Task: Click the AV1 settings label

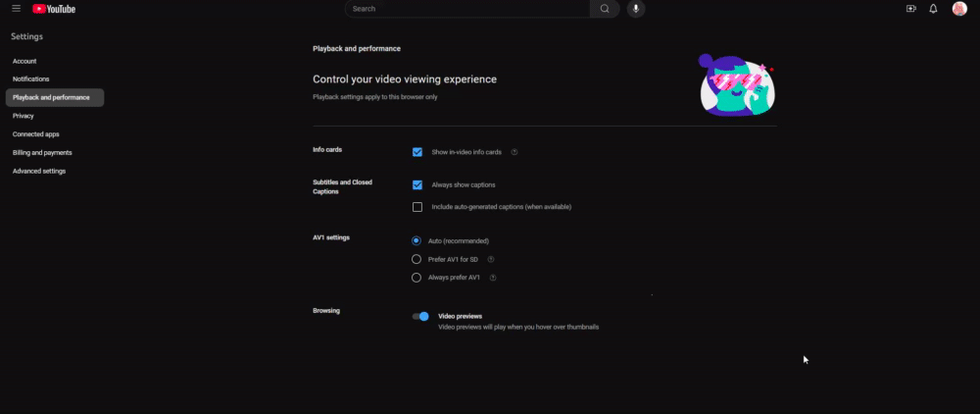Action: point(331,237)
